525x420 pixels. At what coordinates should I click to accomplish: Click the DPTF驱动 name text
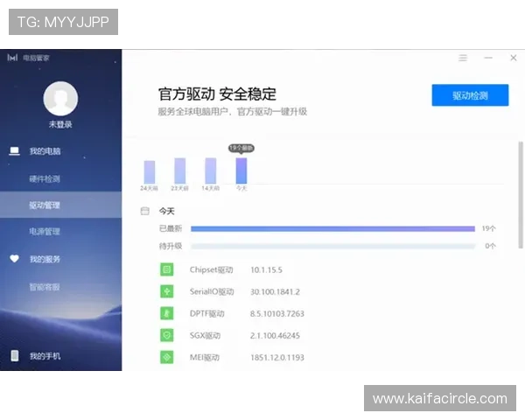[x=206, y=313]
